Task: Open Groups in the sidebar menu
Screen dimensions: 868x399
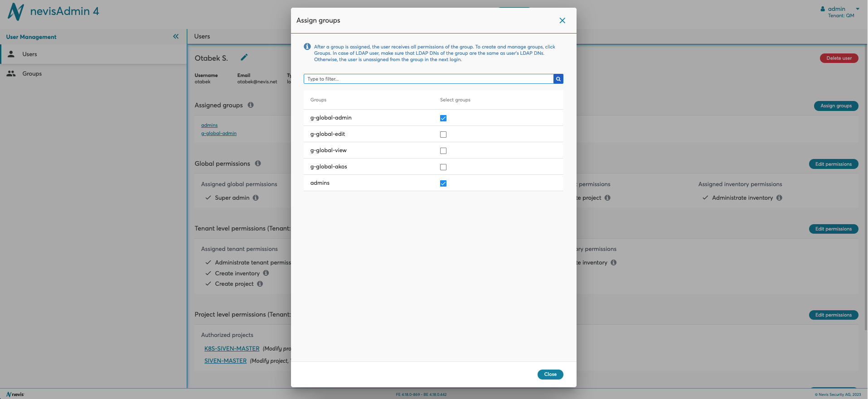Action: pos(32,74)
